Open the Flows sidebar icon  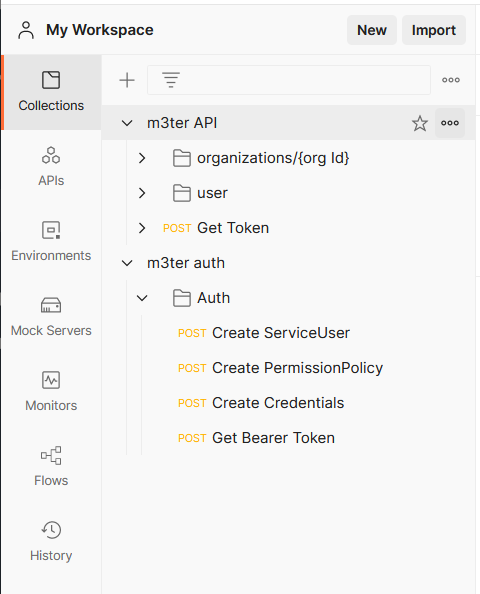51,467
